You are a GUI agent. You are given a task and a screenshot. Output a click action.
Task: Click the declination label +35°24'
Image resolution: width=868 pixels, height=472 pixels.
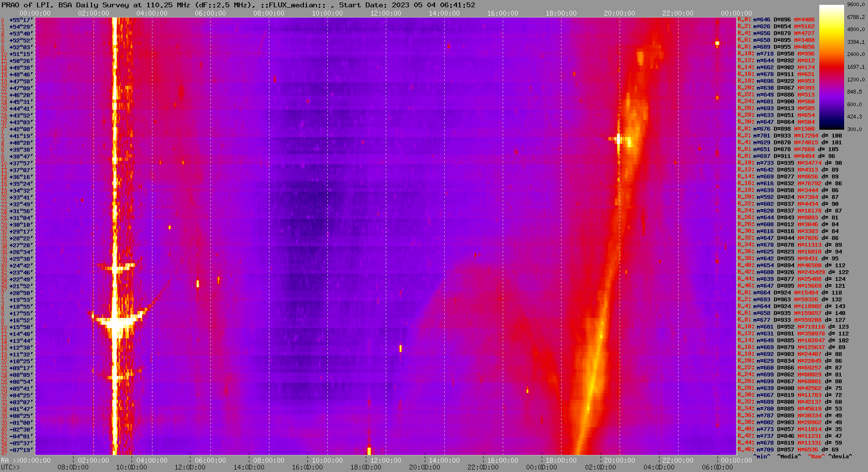21,184
